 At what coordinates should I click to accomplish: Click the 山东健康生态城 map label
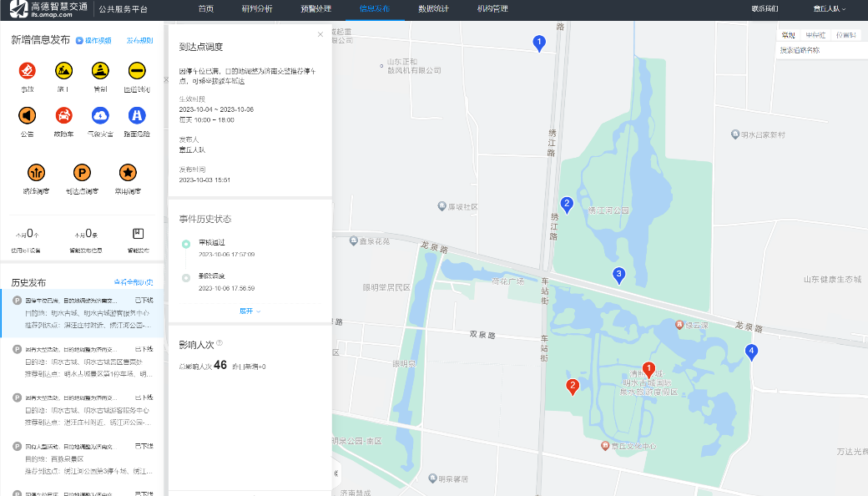click(x=833, y=279)
